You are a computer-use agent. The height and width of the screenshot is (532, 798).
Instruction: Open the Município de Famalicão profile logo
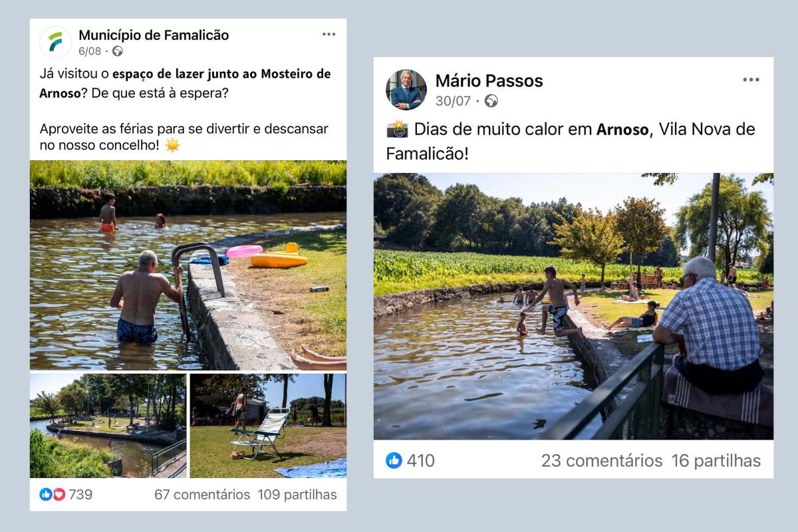(56, 43)
